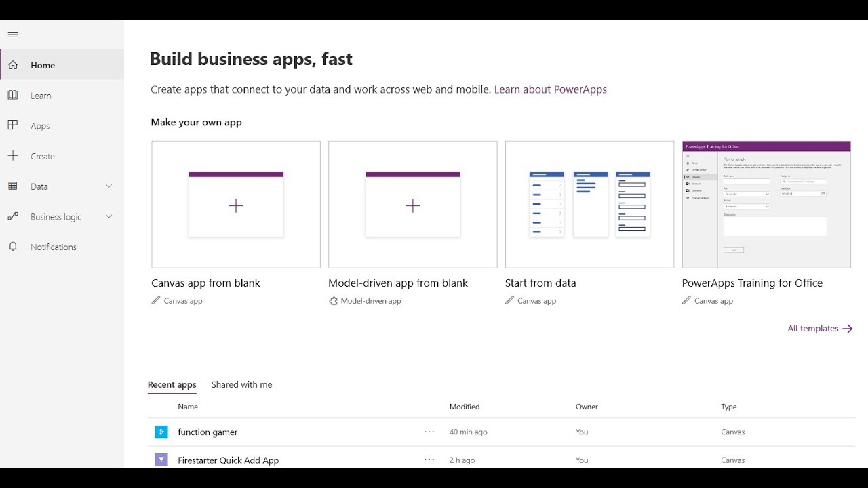
Task: Open PowerApps Training for Office template
Action: (x=766, y=205)
